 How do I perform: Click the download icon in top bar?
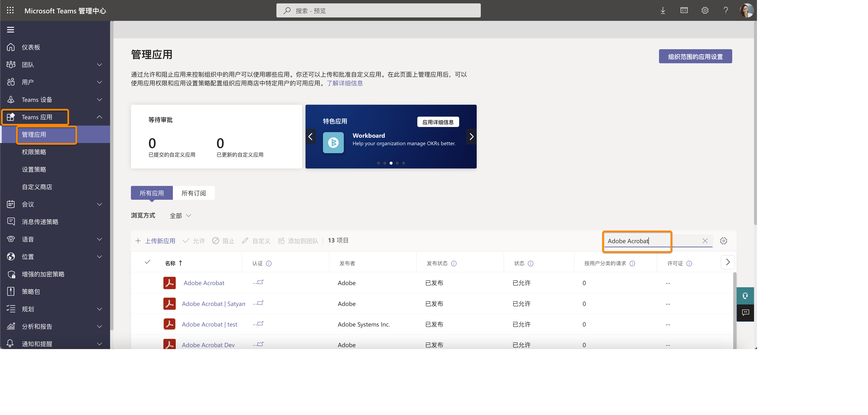pos(663,10)
